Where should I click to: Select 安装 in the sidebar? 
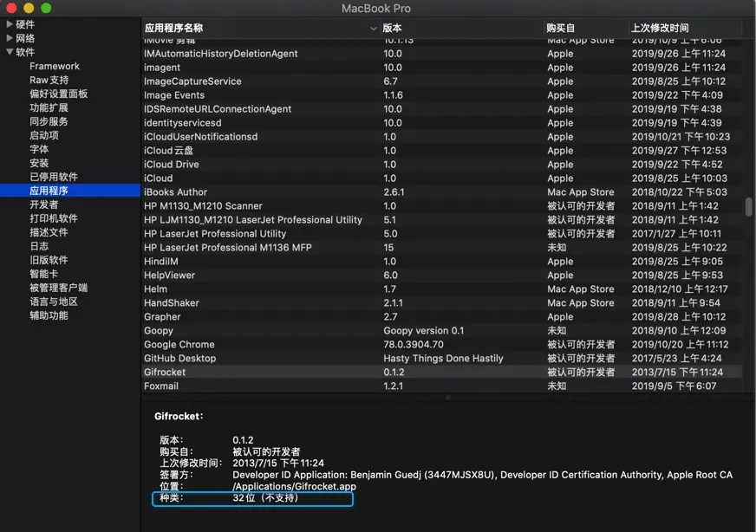pyautogui.click(x=39, y=163)
